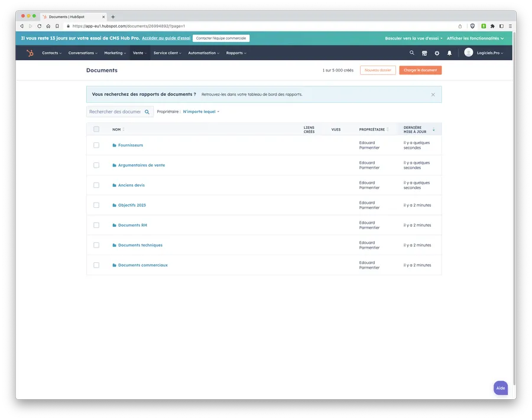This screenshot has height=420, width=532.
Task: Check the Argumentaires de vente checkbox
Action: (x=96, y=165)
